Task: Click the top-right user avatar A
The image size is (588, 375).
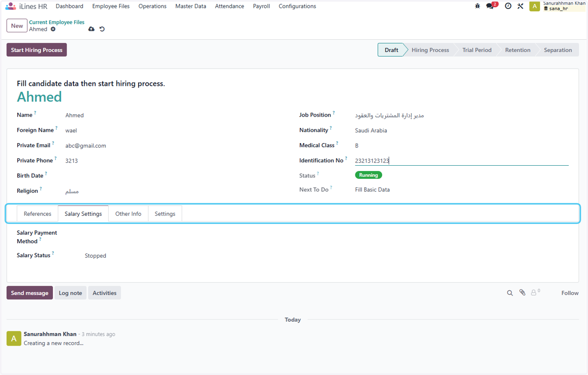Action: point(535,6)
